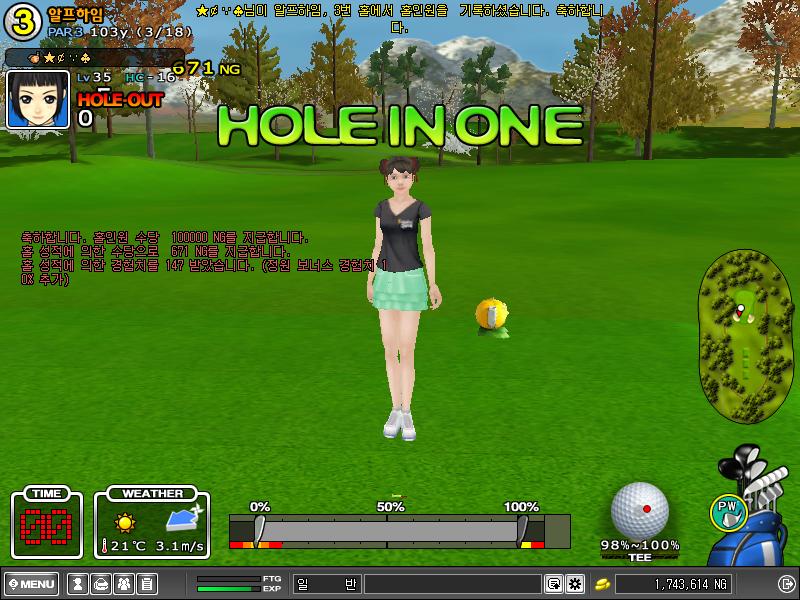Image resolution: width=800 pixels, height=600 pixels.
Task: Click the 21°C temperature reading
Action: (x=124, y=546)
